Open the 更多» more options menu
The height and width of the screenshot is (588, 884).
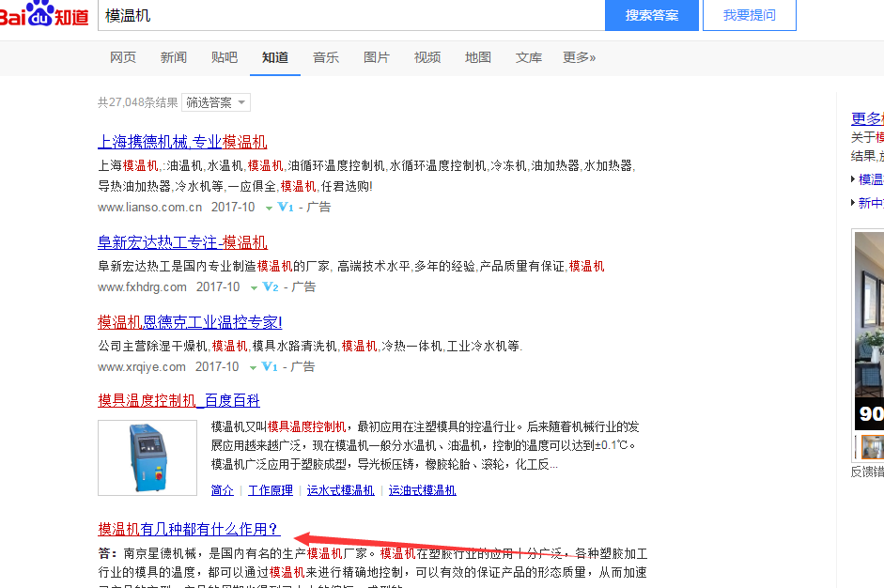tap(579, 57)
